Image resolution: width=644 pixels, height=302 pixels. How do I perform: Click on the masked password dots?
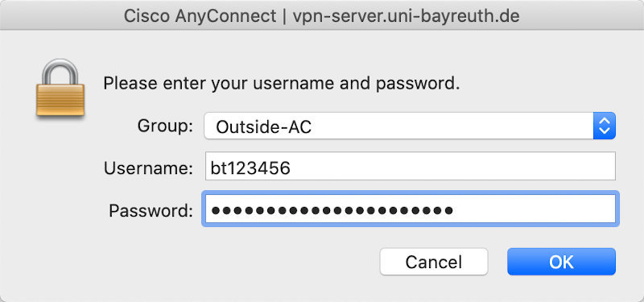(x=332, y=211)
